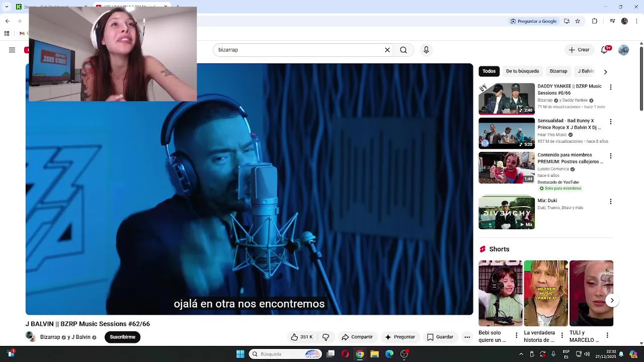Open File Explorer from the taskbar
Screen dimensions: 644x362
coord(374,354)
